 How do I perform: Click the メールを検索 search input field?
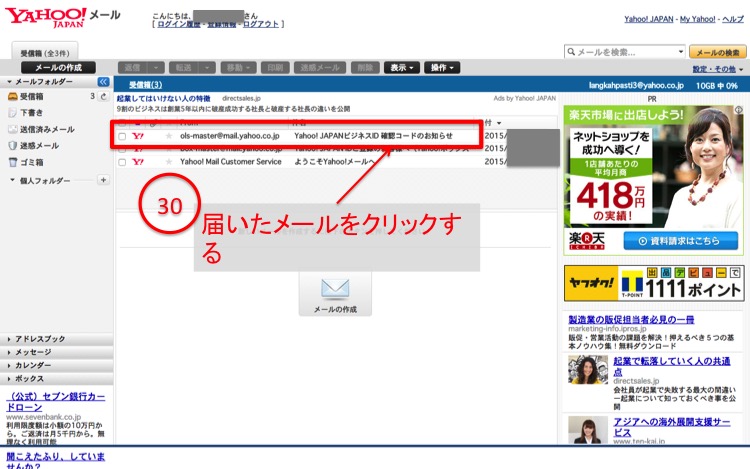627,52
